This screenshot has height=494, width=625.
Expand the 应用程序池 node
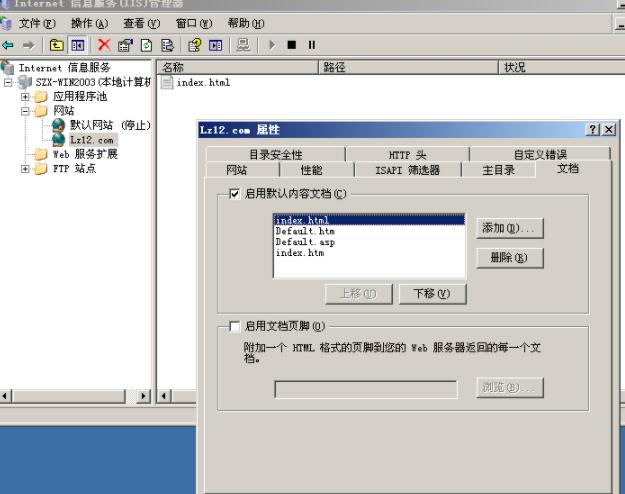coord(25,97)
